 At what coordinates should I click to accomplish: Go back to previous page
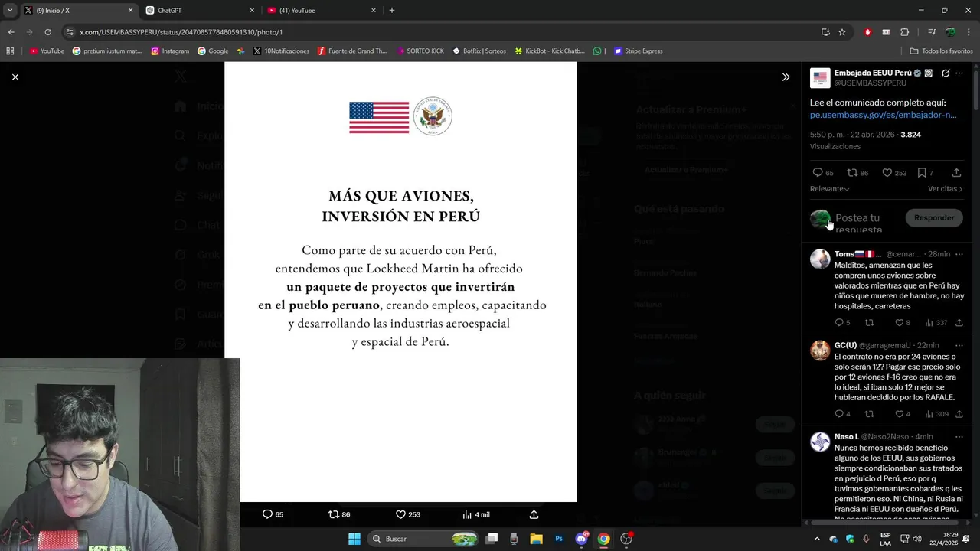tap(11, 32)
